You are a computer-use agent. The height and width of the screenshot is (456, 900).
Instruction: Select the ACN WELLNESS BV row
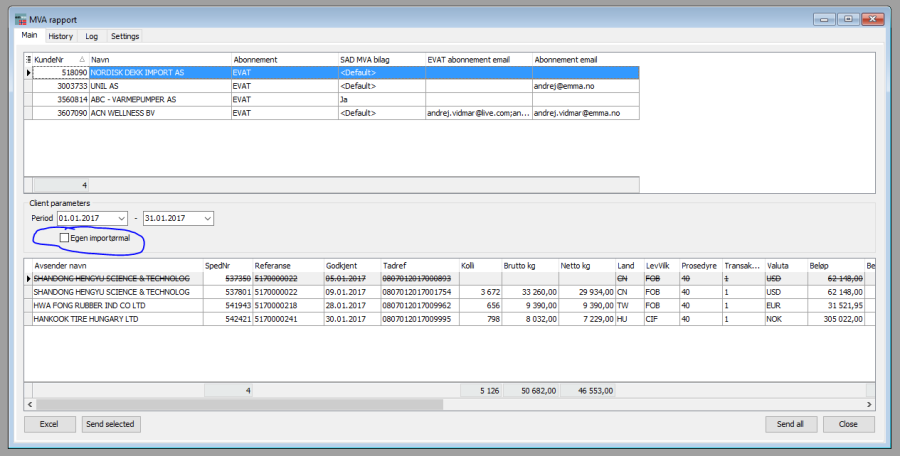pyautogui.click(x=159, y=113)
